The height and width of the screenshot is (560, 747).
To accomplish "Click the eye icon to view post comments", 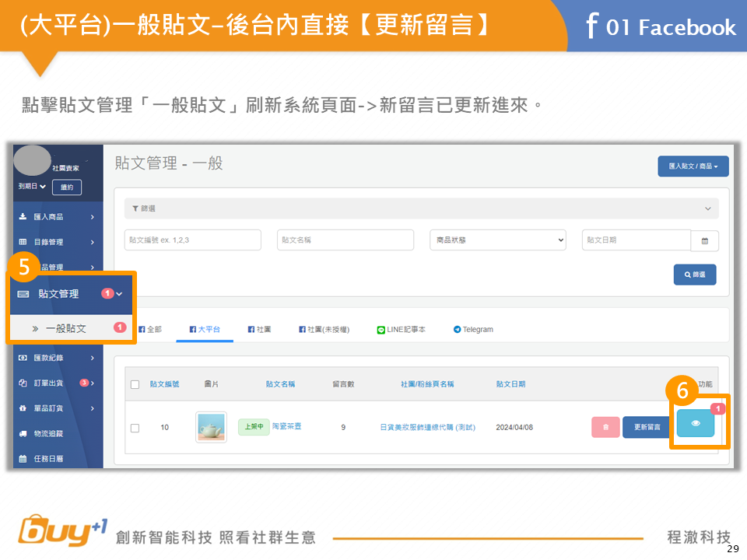I will coord(696,423).
